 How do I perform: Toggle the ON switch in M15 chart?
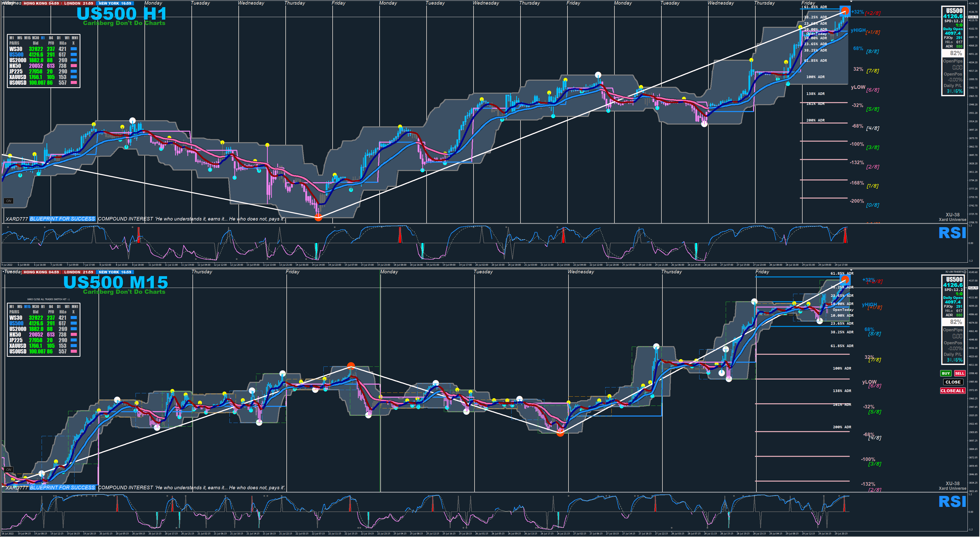[x=8, y=470]
